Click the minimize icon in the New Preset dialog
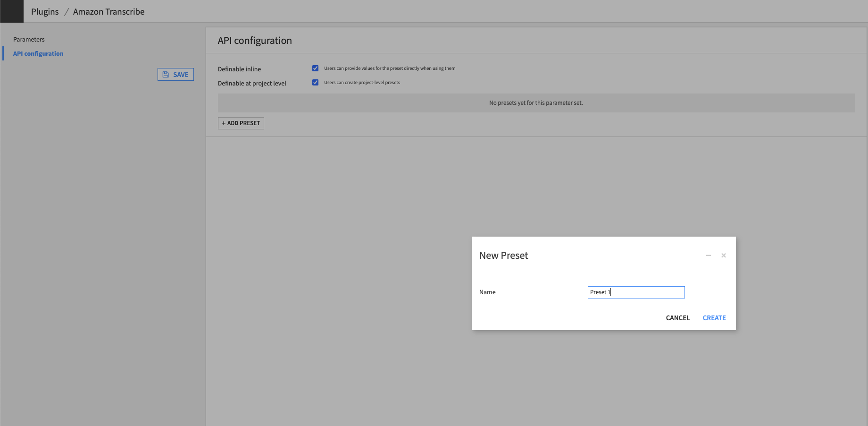 click(708, 256)
